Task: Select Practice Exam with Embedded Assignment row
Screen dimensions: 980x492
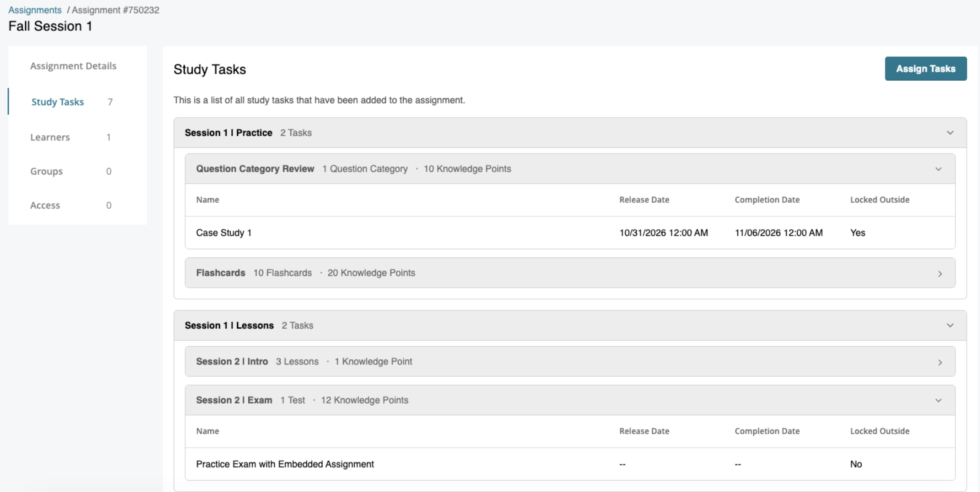Action: (x=570, y=464)
